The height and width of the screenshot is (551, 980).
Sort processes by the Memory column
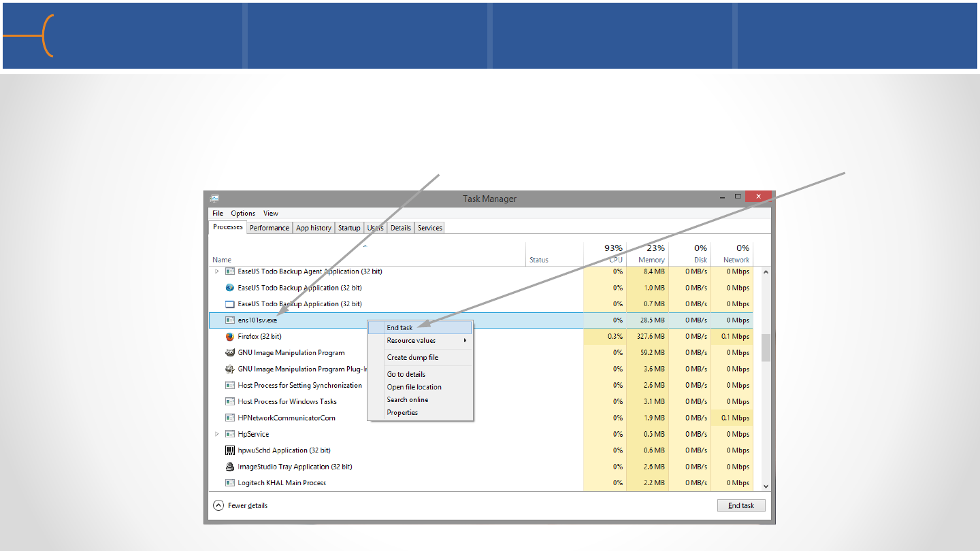647,253
